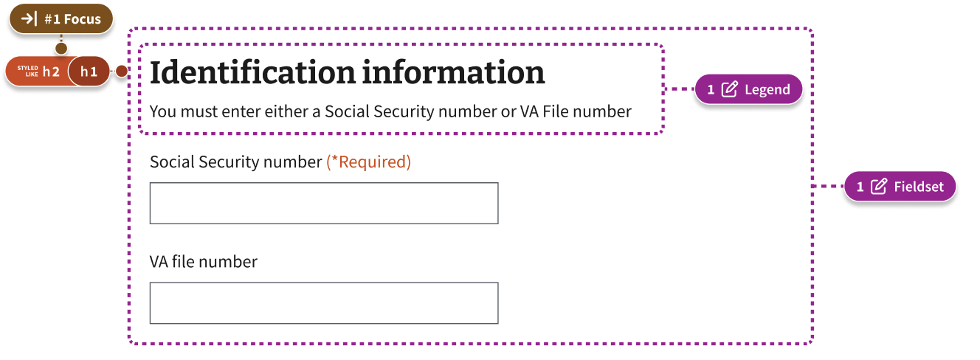
Task: Click the "Styled like h2" badge
Action: click(x=38, y=72)
